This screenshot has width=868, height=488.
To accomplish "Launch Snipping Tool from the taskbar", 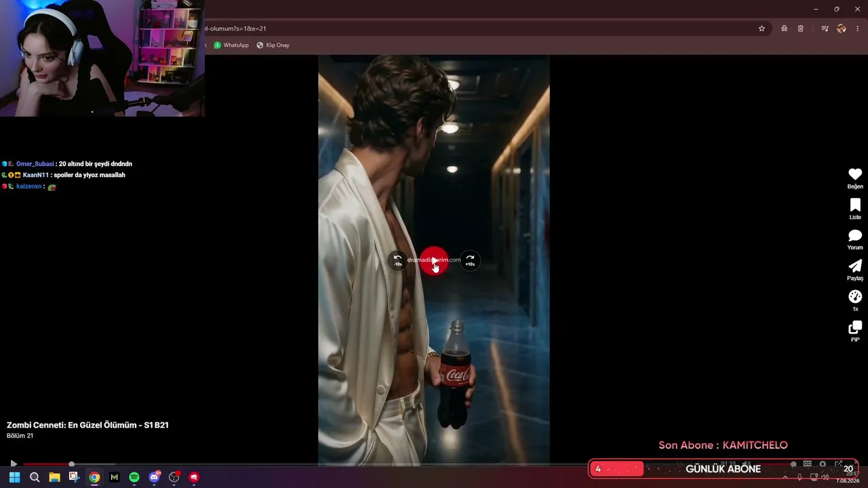I will pyautogui.click(x=74, y=477).
